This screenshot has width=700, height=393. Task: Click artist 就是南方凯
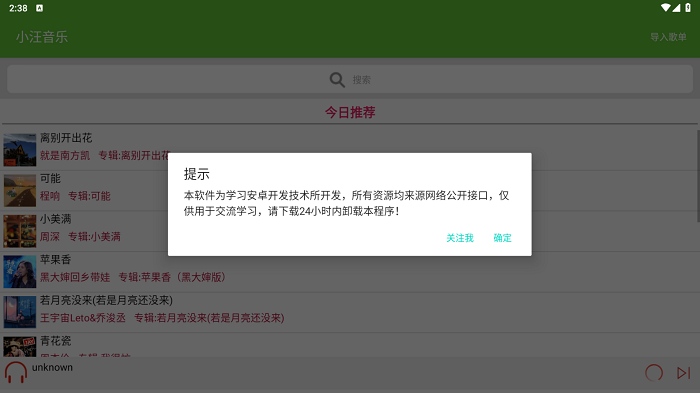click(65, 155)
